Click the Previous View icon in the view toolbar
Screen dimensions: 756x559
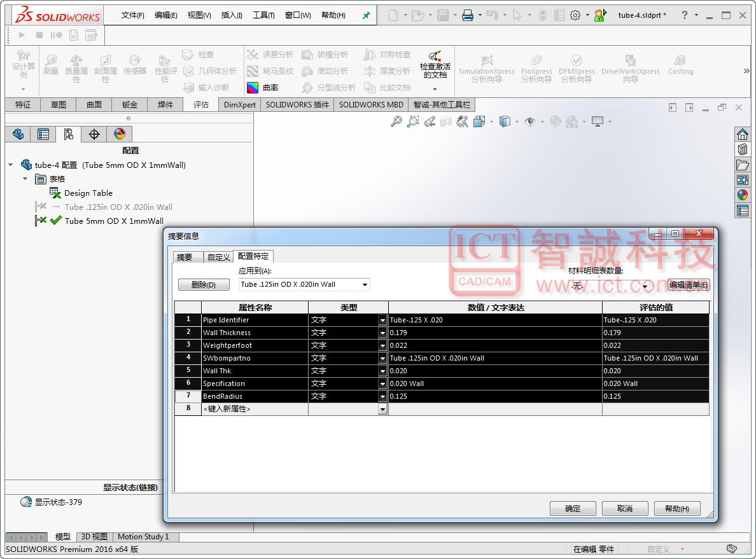430,121
